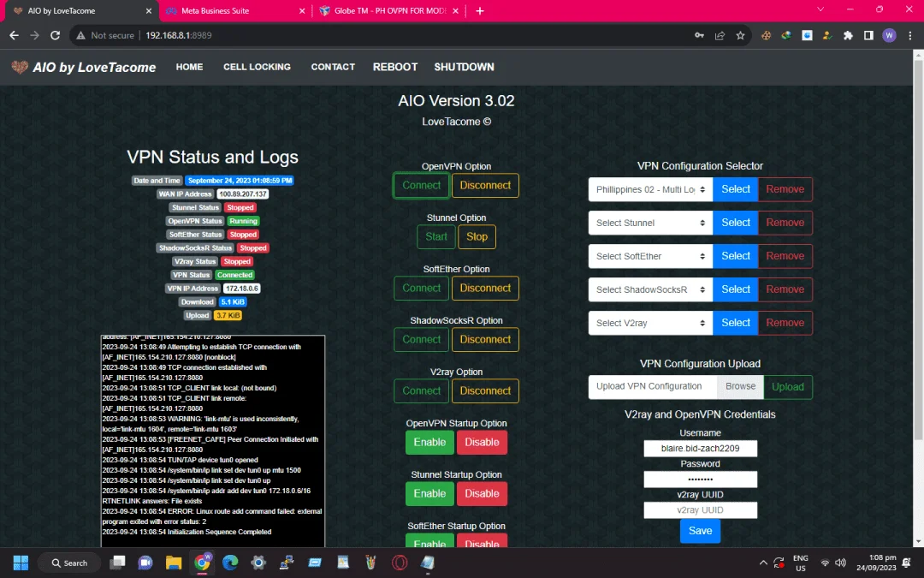The width and height of the screenshot is (924, 578).
Task: Click SoftEther Connect button
Action: [x=421, y=289]
